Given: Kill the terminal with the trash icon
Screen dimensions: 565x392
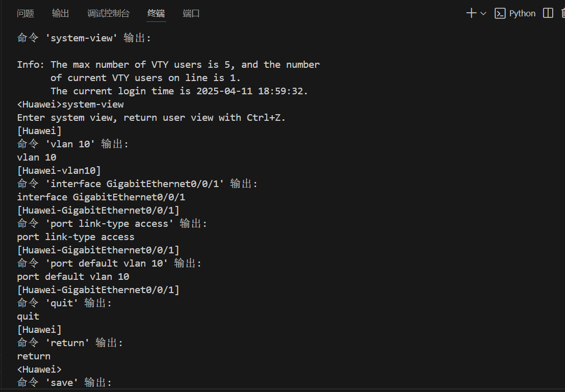Looking at the screenshot, I should point(562,13).
